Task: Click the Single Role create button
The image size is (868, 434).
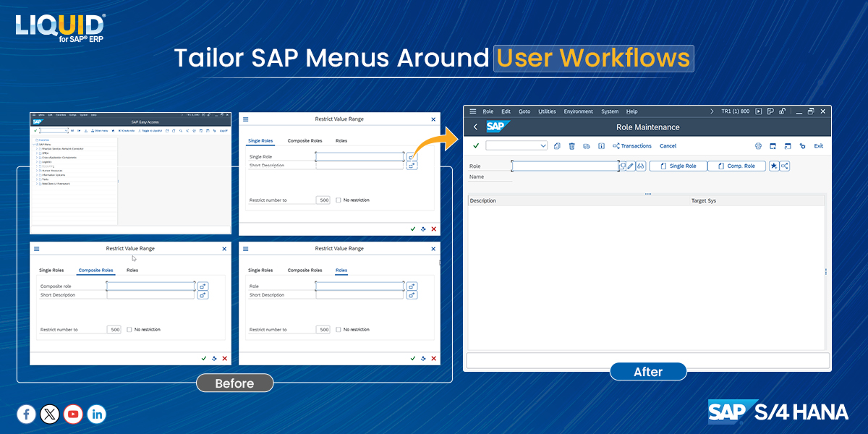Action: (678, 166)
